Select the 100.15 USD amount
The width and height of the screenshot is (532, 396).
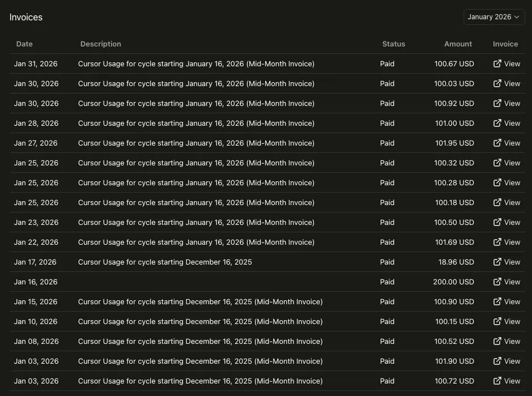[454, 322]
